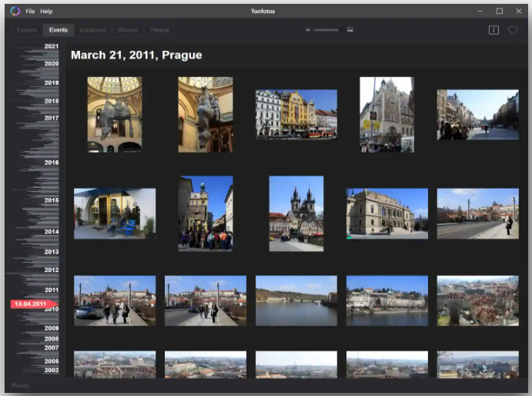The width and height of the screenshot is (532, 396).
Task: Jump to year 2019 in timeline
Action: point(52,82)
